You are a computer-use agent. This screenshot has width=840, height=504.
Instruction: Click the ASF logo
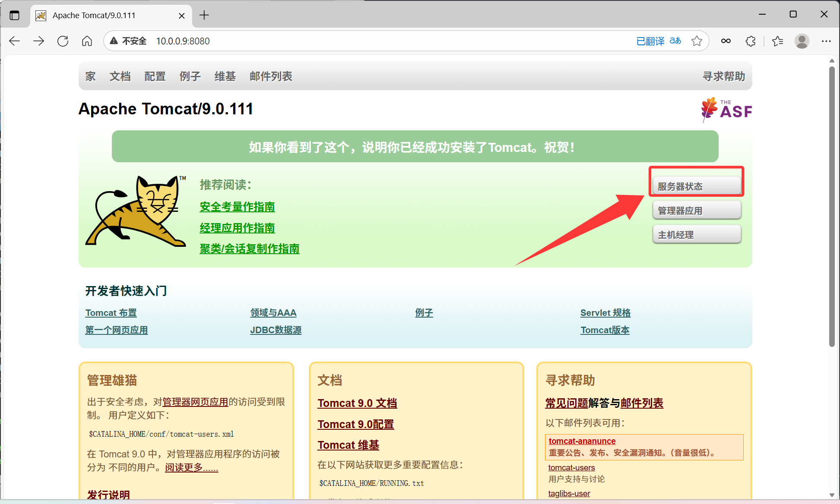pyautogui.click(x=726, y=110)
